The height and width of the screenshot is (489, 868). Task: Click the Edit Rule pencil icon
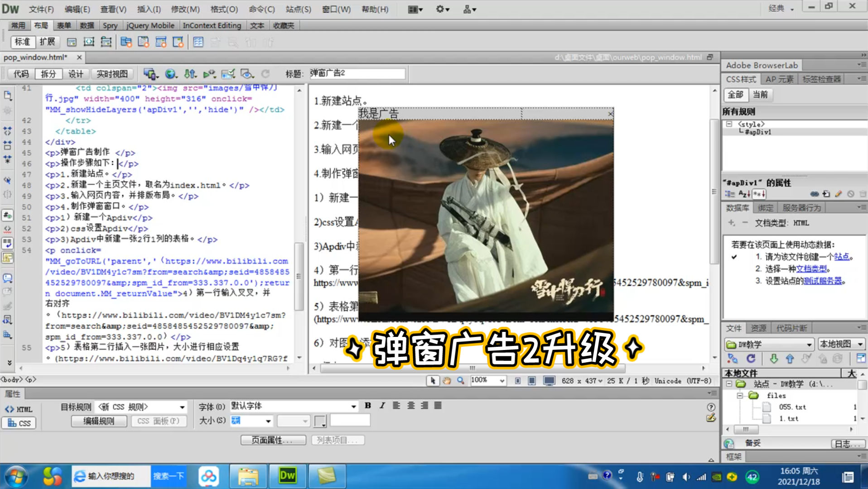[x=839, y=194]
